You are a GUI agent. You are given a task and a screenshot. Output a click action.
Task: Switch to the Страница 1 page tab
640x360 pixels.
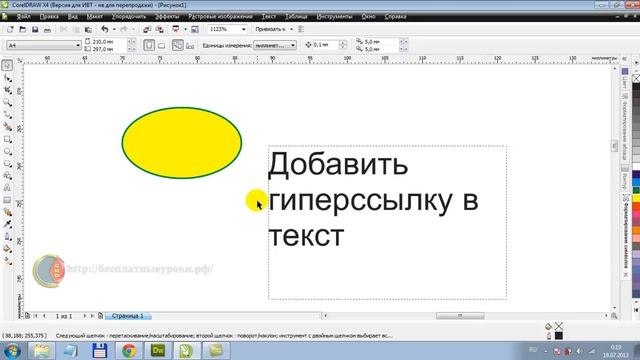pyautogui.click(x=128, y=316)
